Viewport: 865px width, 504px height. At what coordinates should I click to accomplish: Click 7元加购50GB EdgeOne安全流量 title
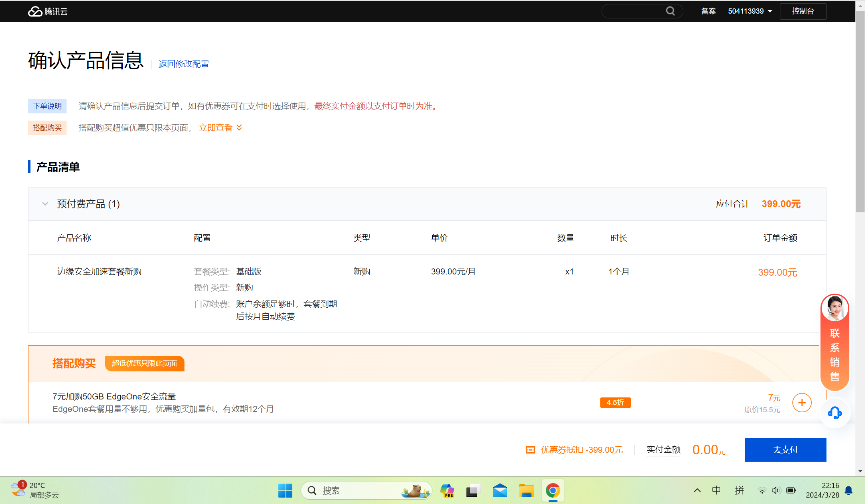[114, 397]
